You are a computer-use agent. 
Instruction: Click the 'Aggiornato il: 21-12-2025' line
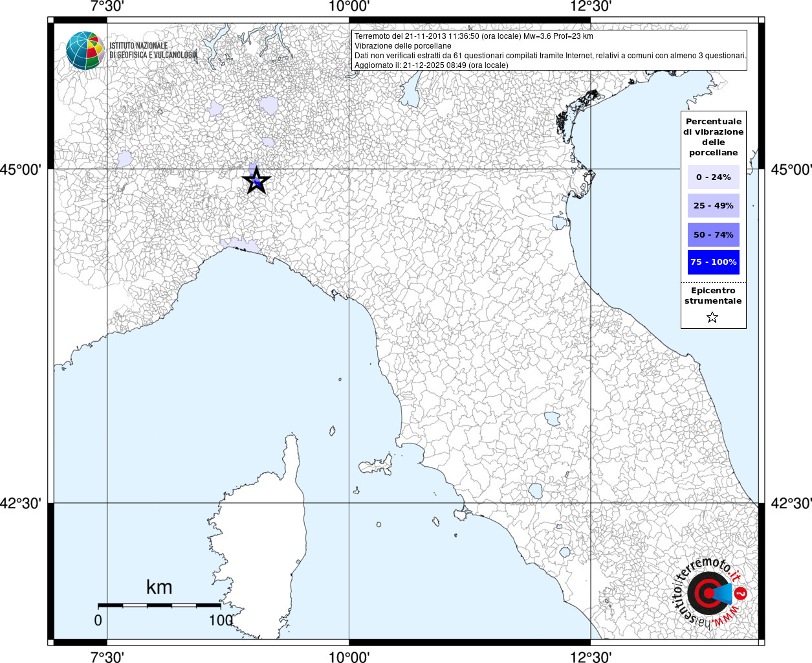click(432, 65)
